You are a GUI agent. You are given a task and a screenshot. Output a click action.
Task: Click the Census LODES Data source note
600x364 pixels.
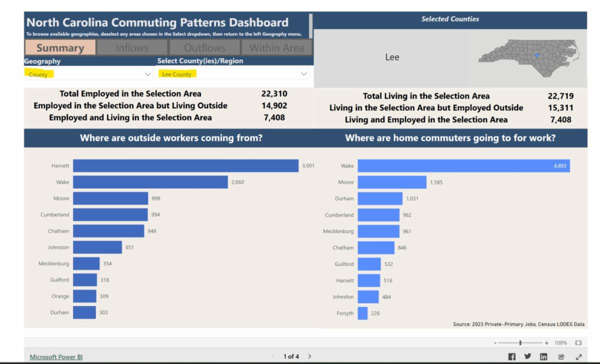[x=518, y=324]
